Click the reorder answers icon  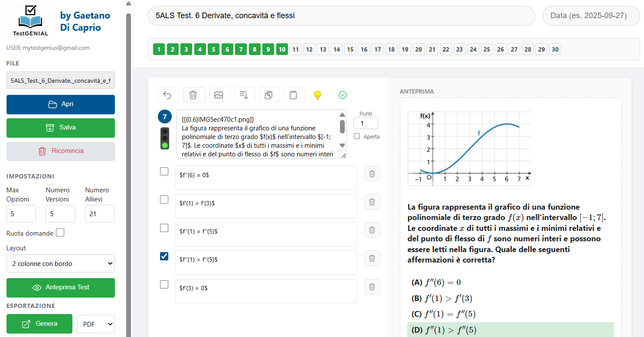245,94
